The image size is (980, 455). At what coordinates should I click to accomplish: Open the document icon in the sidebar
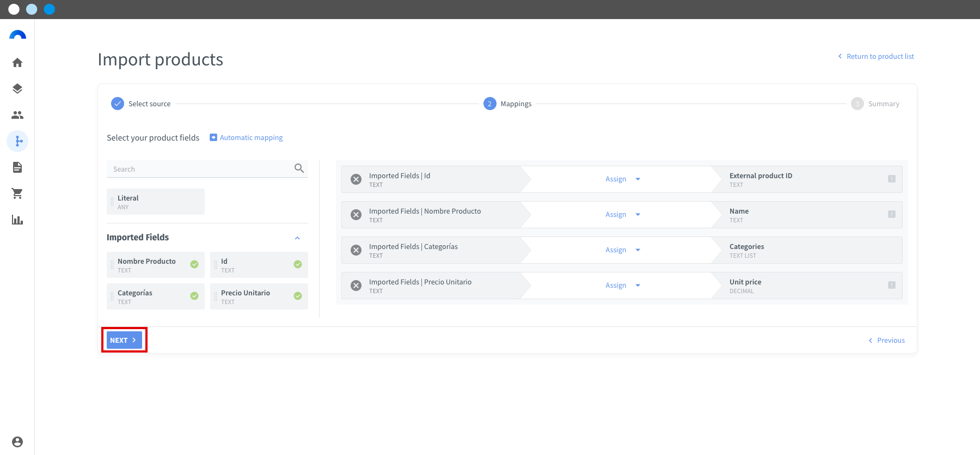(x=17, y=167)
